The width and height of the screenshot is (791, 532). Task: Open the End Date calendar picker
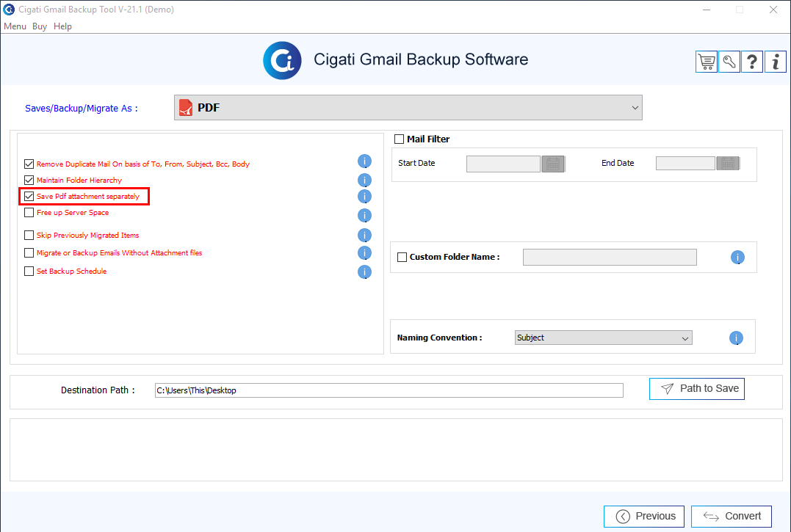tap(727, 163)
